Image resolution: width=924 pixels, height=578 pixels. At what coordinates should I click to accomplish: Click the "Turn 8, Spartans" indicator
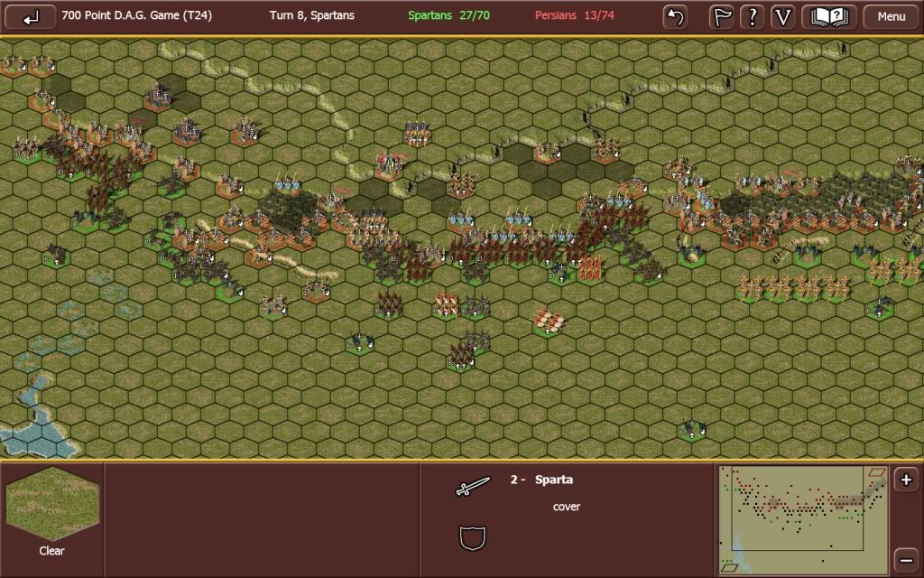click(311, 15)
